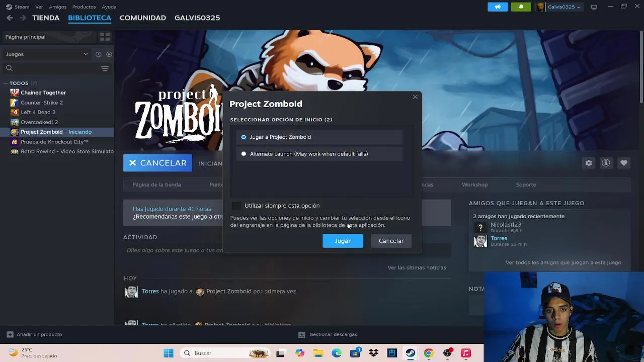Go to BIBLIOTECA tab
This screenshot has height=362, width=644.
90,18
